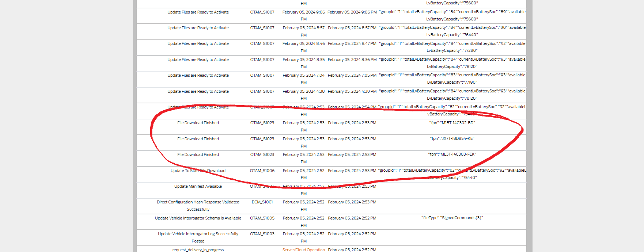Click the February 05, 2024 8:57 PM timestamp

coord(352,28)
